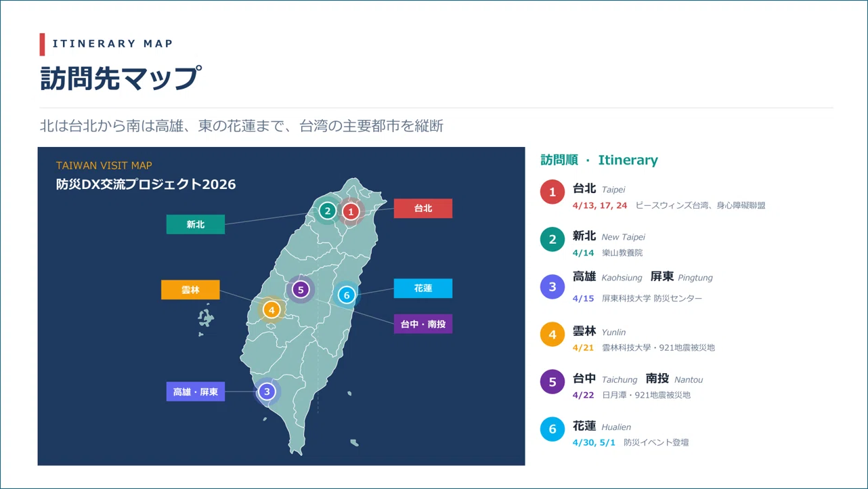Screen dimensions: 868x489
Task: Click the New Taipei italic label
Action: [x=624, y=237]
